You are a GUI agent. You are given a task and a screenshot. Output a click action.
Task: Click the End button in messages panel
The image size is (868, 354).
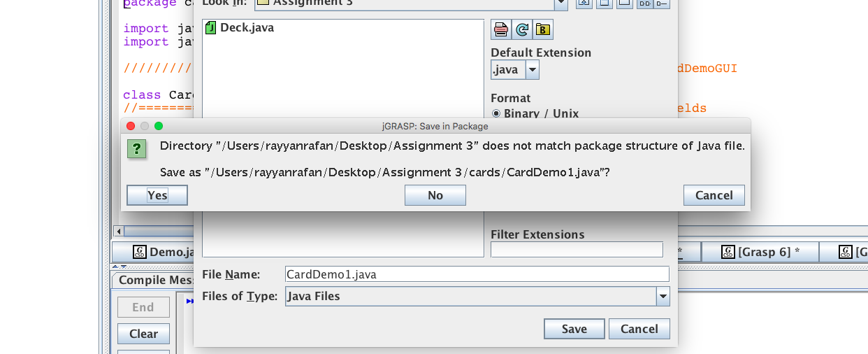[x=143, y=307]
